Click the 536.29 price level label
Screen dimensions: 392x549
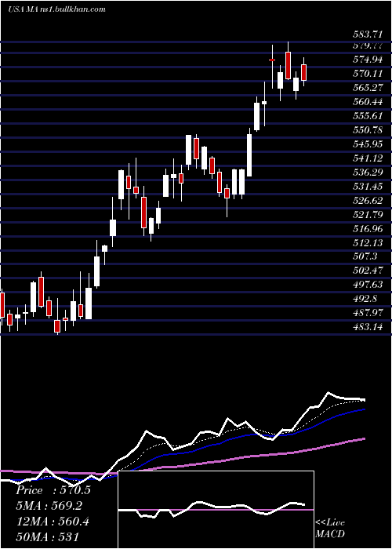(x=368, y=173)
